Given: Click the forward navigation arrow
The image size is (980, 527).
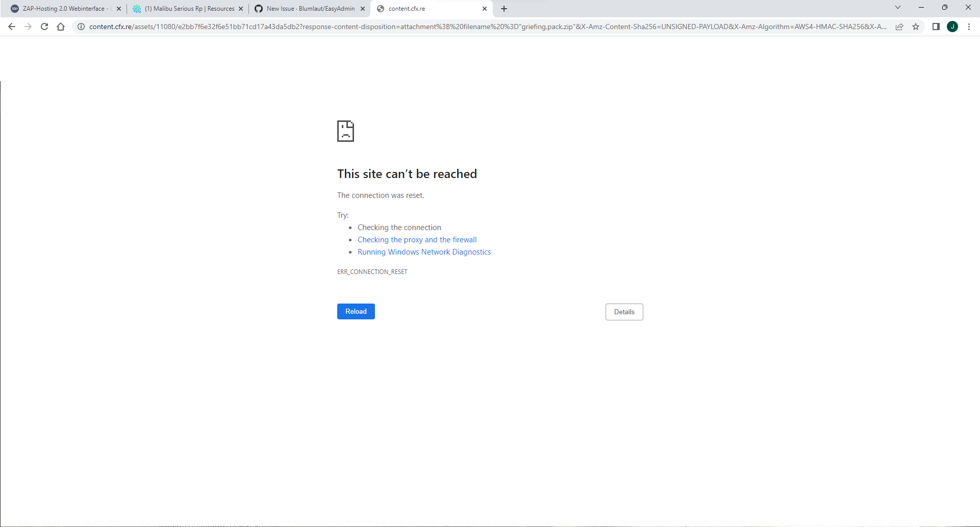Looking at the screenshot, I should [x=28, y=27].
